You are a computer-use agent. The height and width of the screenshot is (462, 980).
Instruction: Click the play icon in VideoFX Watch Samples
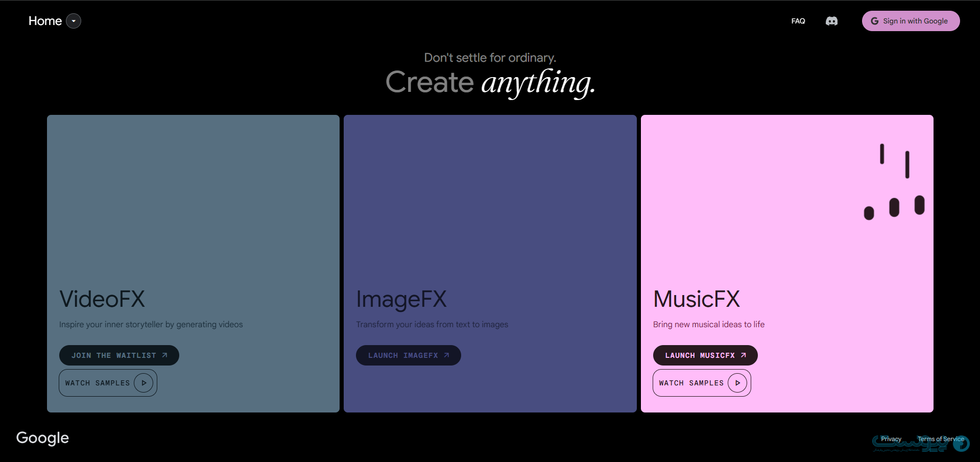click(144, 383)
